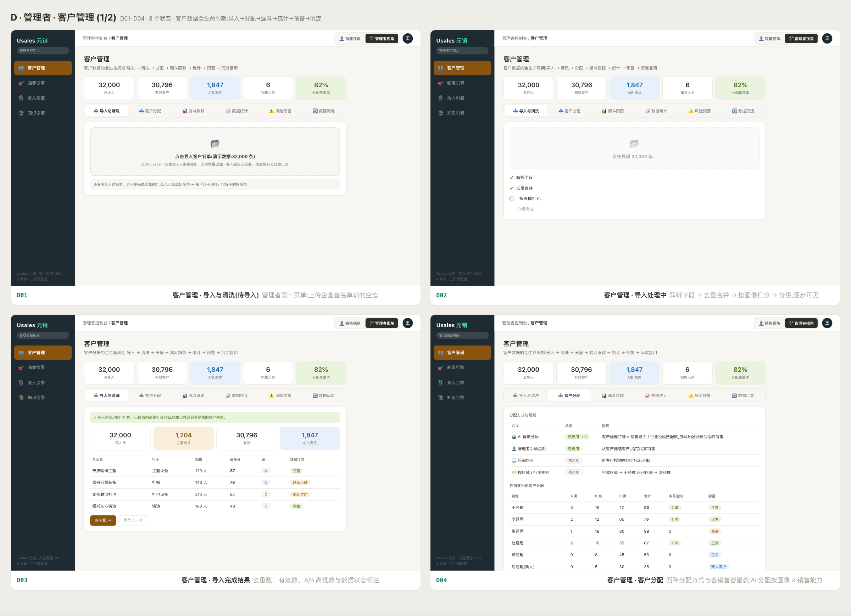This screenshot has width=851, height=616.
Task: Click the 管理者控制台 breadcrumb link in frame D04
Action: pos(515,323)
